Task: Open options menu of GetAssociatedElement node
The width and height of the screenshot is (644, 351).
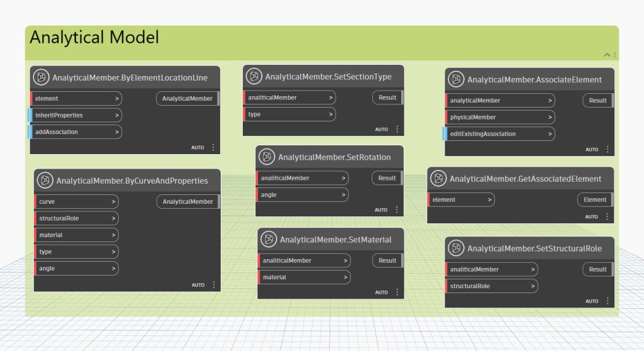Action: click(607, 216)
